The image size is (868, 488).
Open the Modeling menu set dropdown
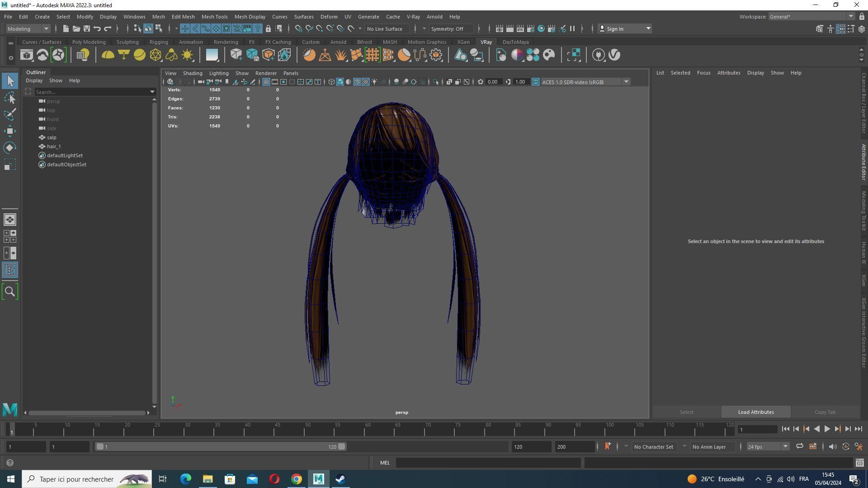point(28,28)
